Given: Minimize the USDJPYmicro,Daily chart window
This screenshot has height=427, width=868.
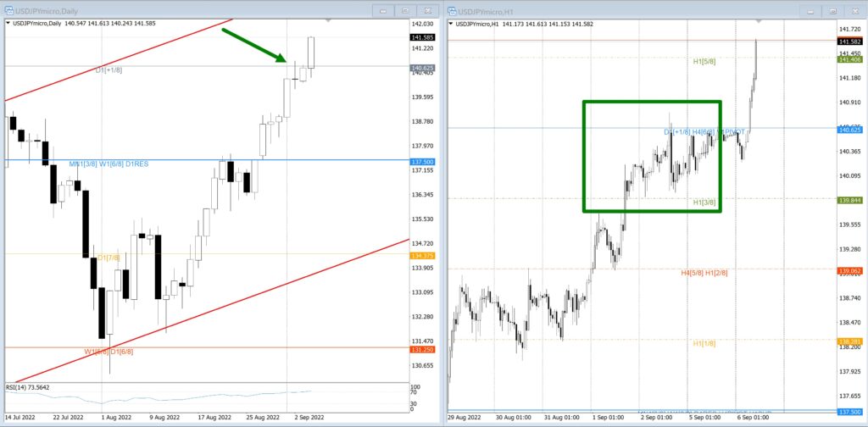Looking at the screenshot, I should coord(383,11).
